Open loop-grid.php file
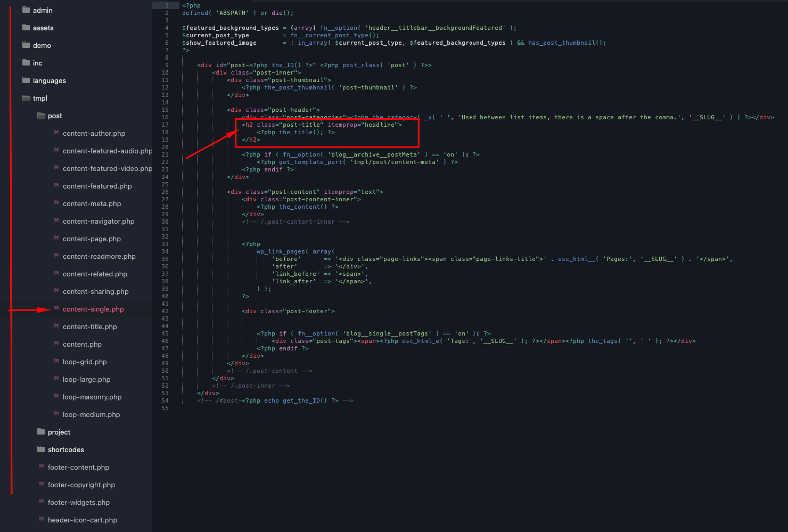This screenshot has height=532, width=788. pyautogui.click(x=85, y=362)
